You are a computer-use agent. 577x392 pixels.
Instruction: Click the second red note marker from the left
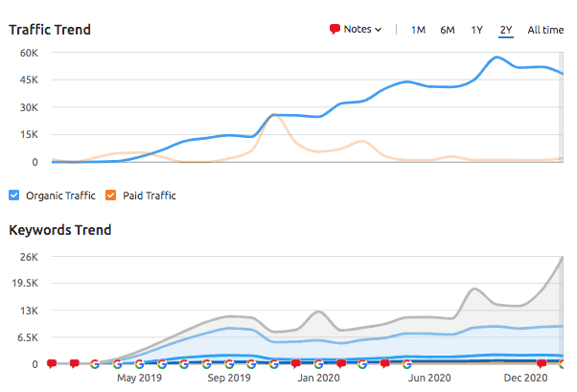point(74,364)
